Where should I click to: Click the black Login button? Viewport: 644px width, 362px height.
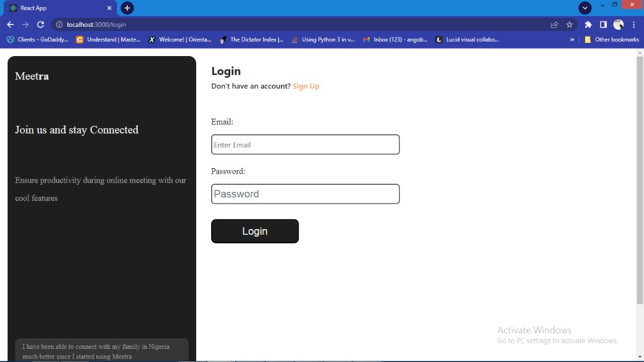(x=255, y=231)
